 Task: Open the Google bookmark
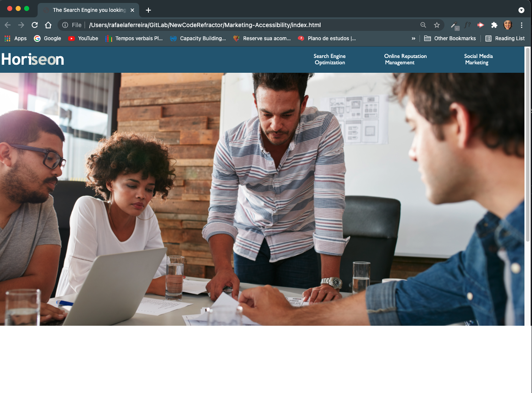47,38
